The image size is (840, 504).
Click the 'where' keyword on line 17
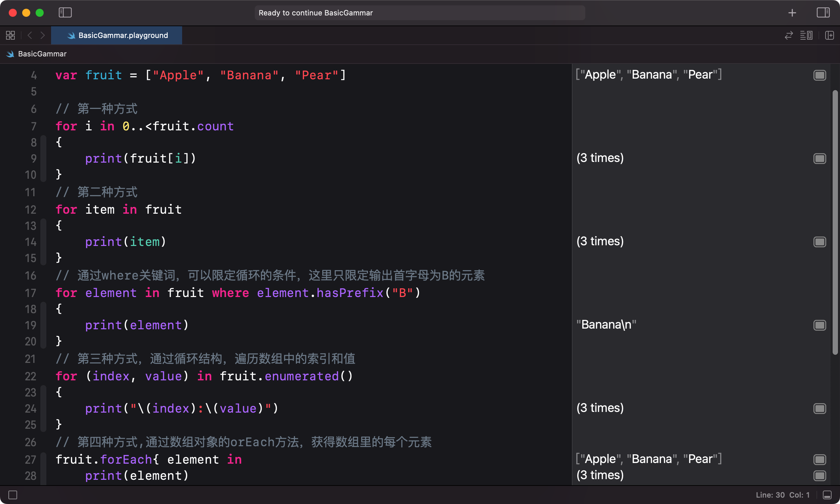click(230, 293)
